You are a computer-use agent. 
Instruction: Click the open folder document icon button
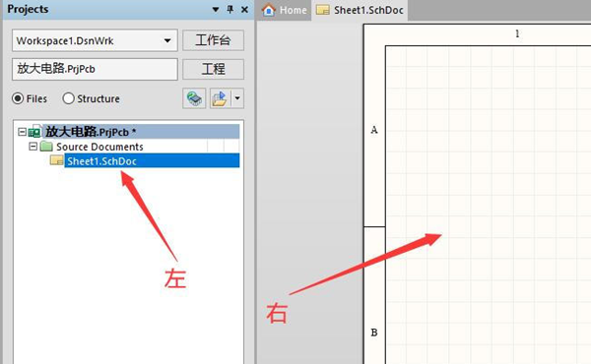tap(220, 98)
